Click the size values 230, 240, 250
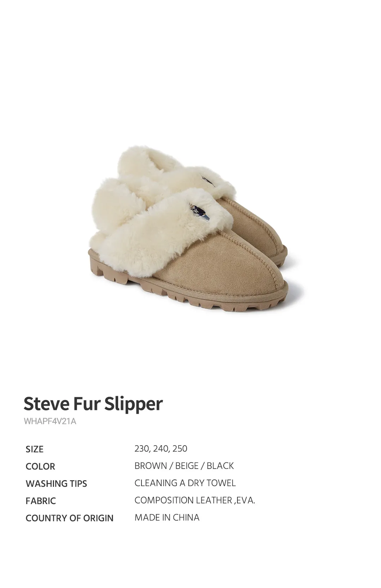This screenshot has height=588, width=381. 161,449
